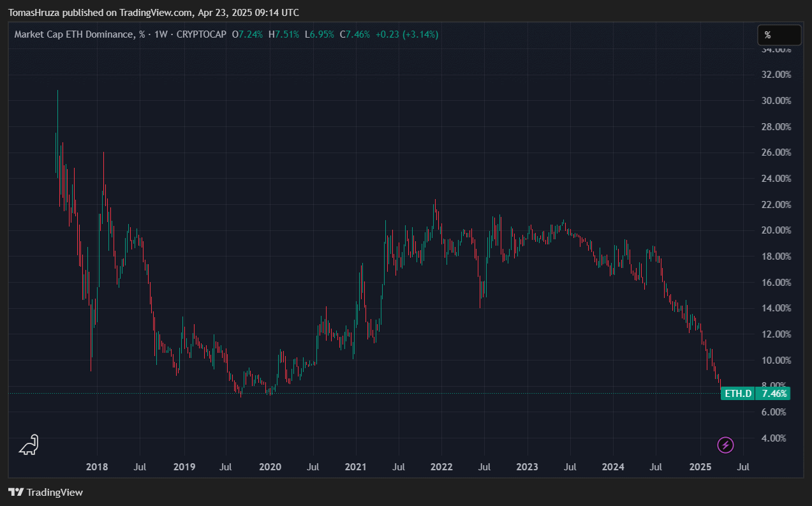Screen dimensions: 812x506
Task: Select the 2018 label on time axis
Action: point(98,467)
